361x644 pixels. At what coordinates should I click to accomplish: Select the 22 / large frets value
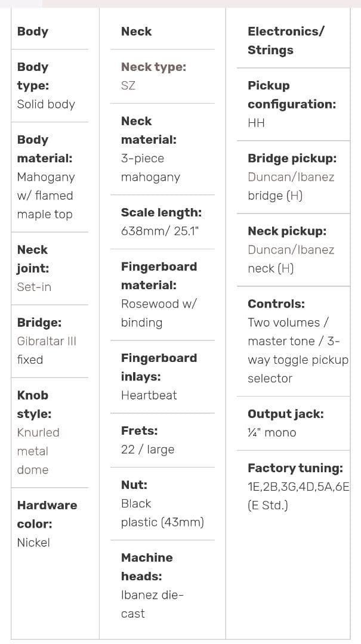[x=147, y=449]
